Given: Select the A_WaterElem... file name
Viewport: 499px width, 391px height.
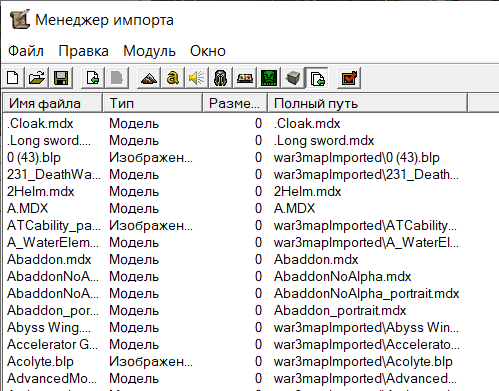Looking at the screenshot, I should point(53,243).
